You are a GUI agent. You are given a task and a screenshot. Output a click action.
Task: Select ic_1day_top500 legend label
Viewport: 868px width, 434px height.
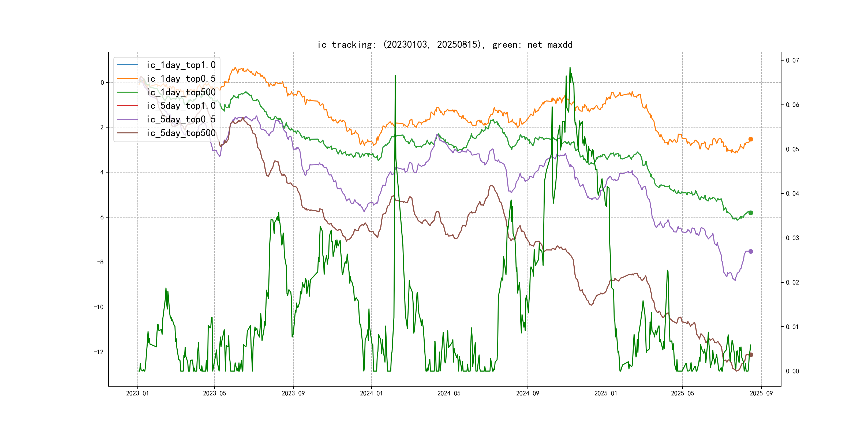pos(181,92)
